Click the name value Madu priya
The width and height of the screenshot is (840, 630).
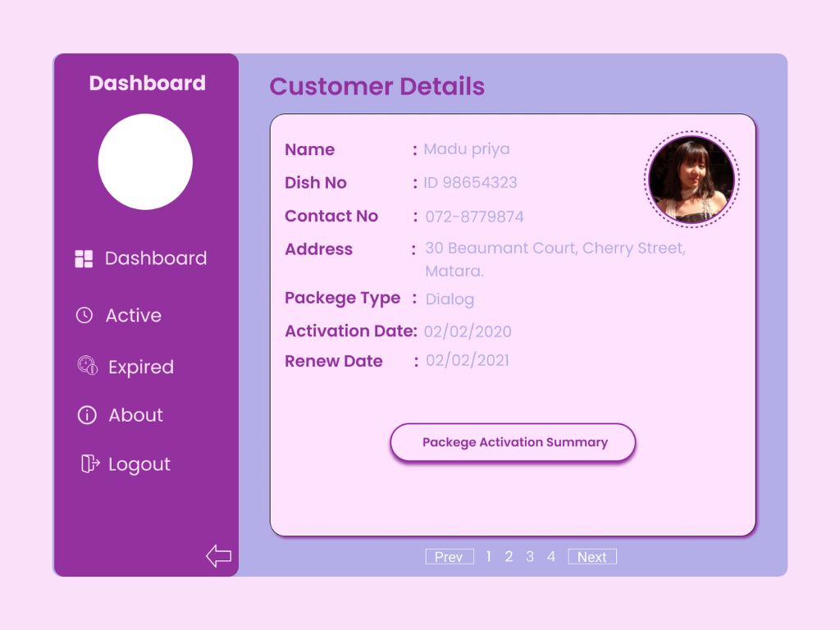(x=467, y=149)
